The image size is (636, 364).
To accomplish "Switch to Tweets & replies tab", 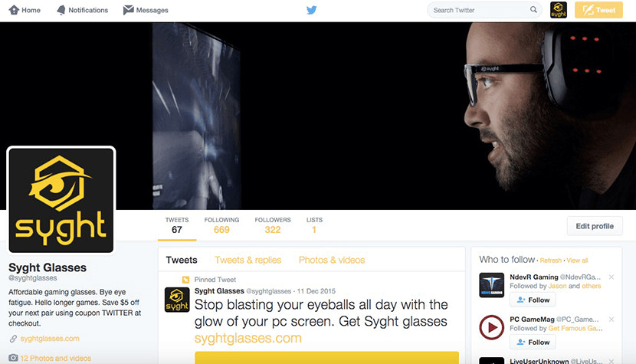I will [x=248, y=260].
